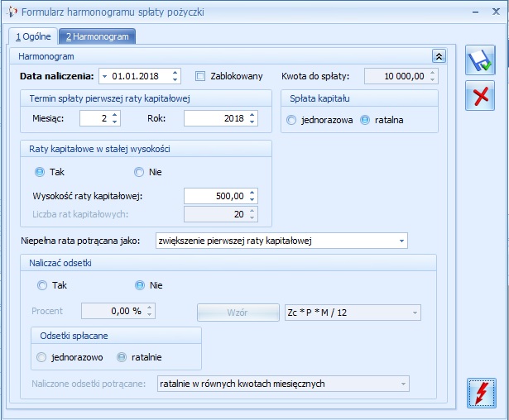Select Tak under Naliczać odsetki
The image size is (509, 420).
(42, 285)
